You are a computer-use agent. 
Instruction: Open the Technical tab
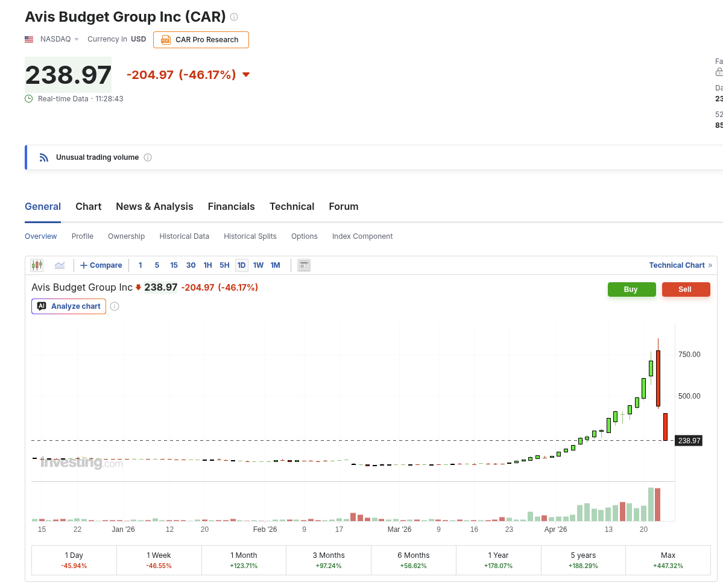point(292,207)
